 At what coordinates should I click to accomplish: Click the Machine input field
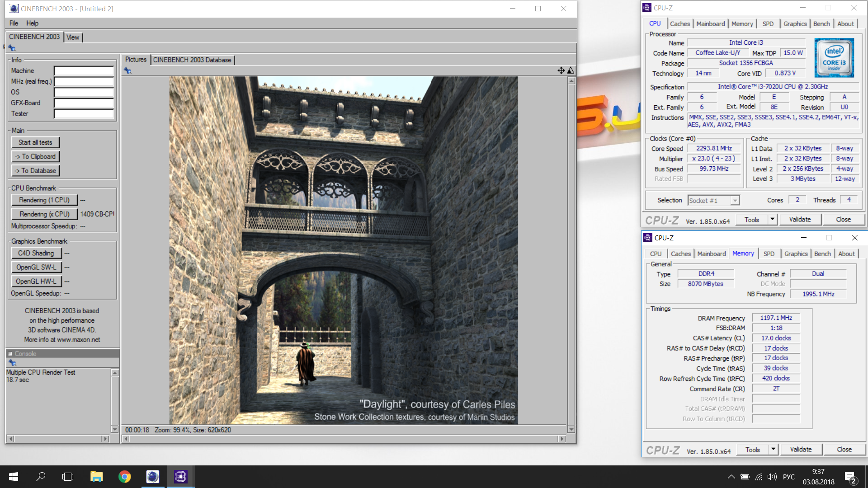(x=84, y=71)
